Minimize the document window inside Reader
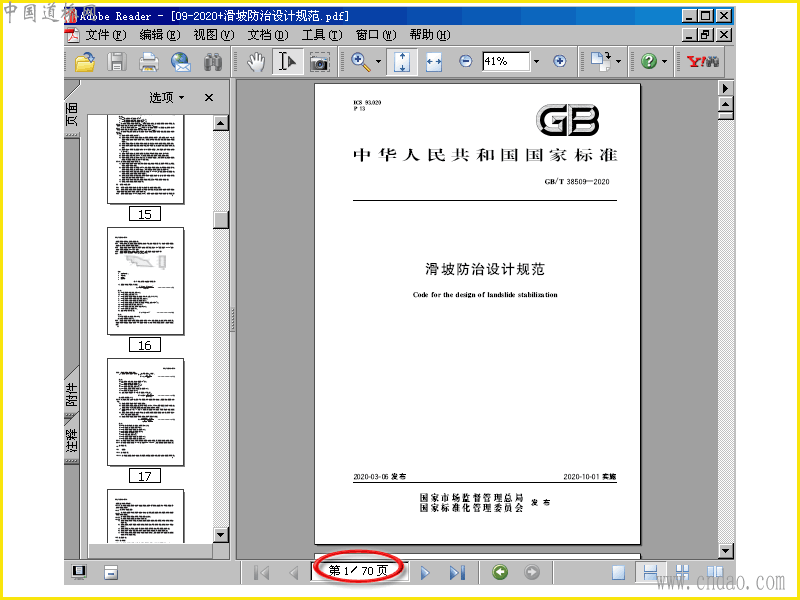Screen dimensions: 800x600 pyautogui.click(x=689, y=35)
